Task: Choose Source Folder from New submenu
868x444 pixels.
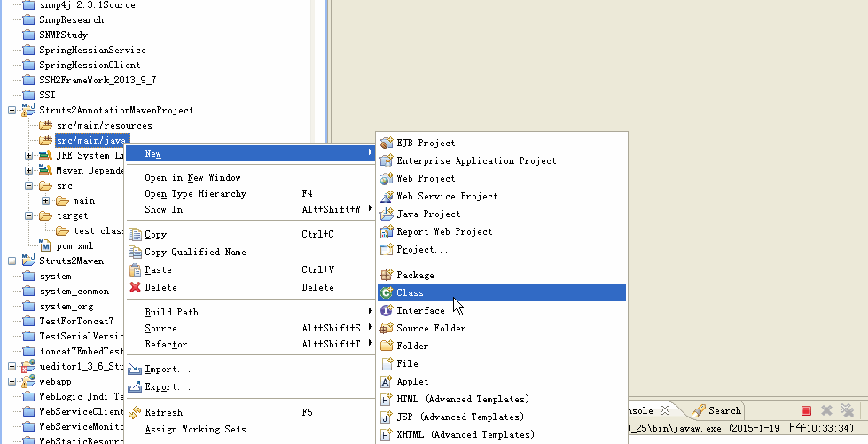Action: coord(431,328)
